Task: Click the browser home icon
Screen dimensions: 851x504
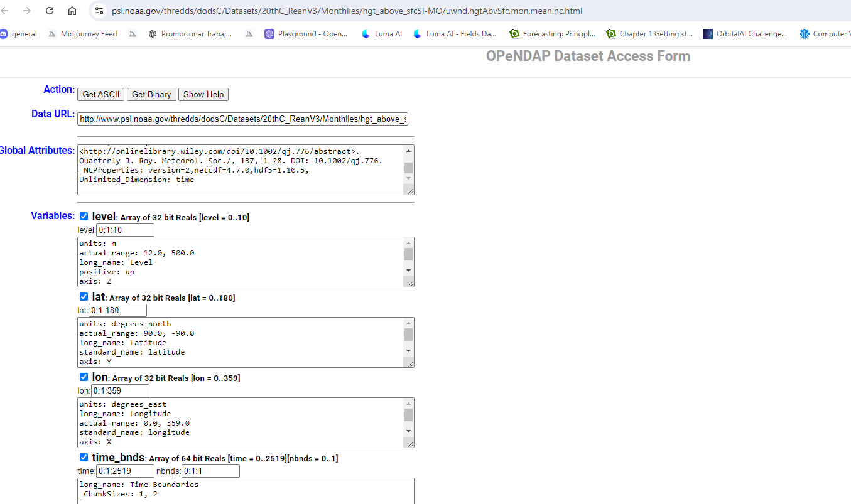Action: coord(72,11)
